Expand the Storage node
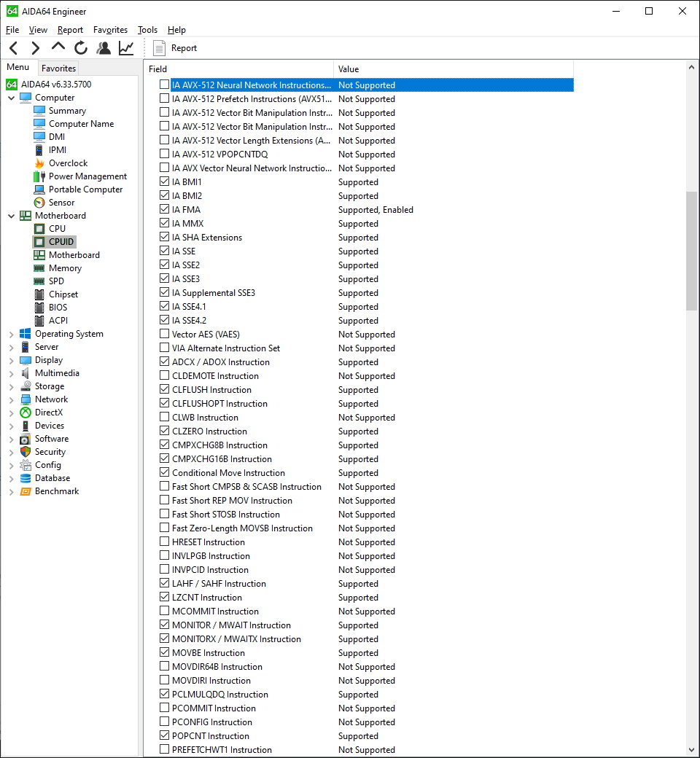 click(x=12, y=386)
